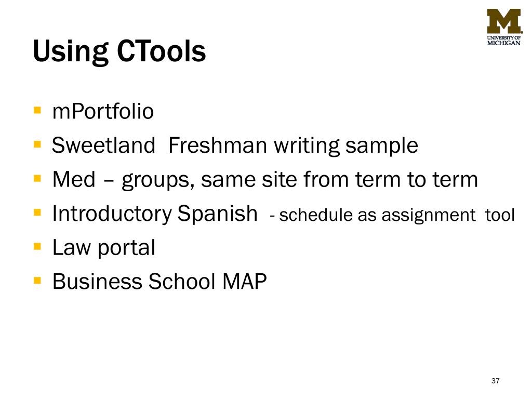Click the yellow bullet beside mPortfolio
Screen dimensions: 532x399
(37, 110)
